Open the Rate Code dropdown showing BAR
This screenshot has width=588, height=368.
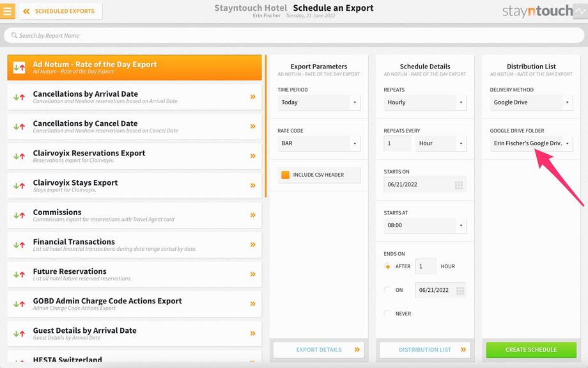click(x=319, y=143)
